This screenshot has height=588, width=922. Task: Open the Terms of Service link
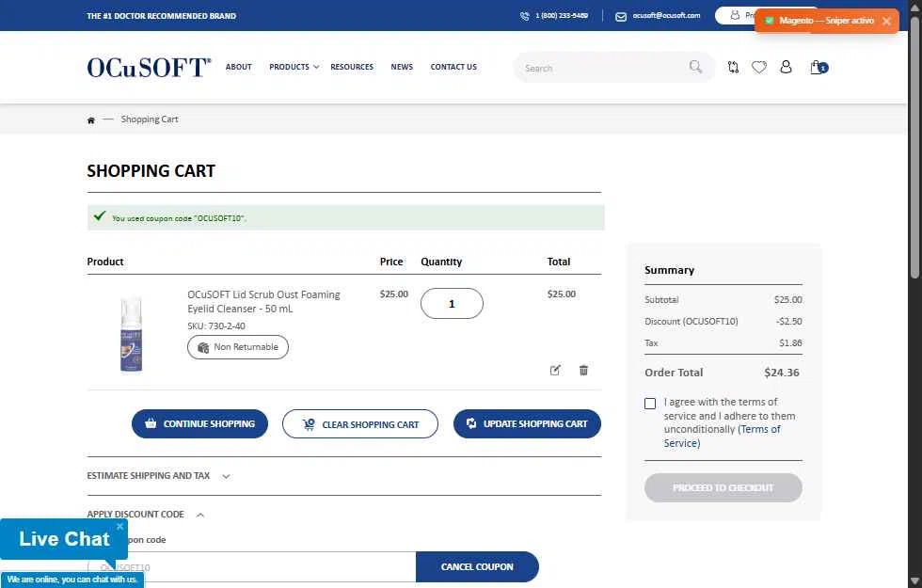click(x=723, y=437)
